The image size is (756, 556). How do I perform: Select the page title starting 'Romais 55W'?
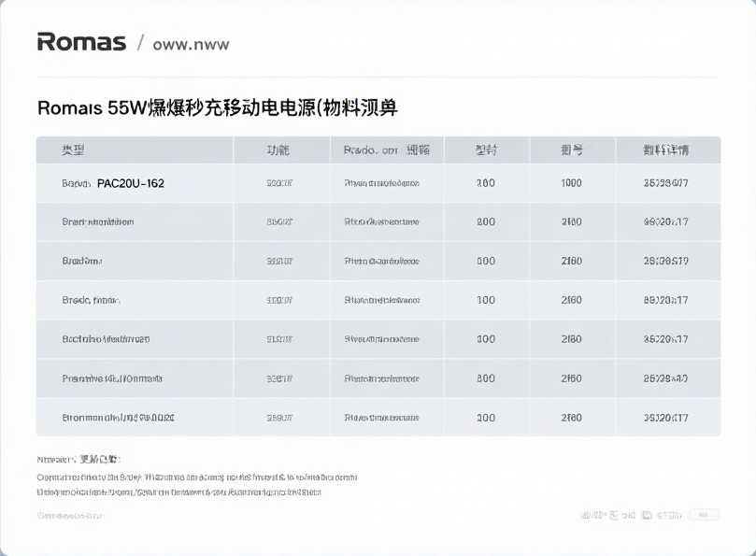218,107
